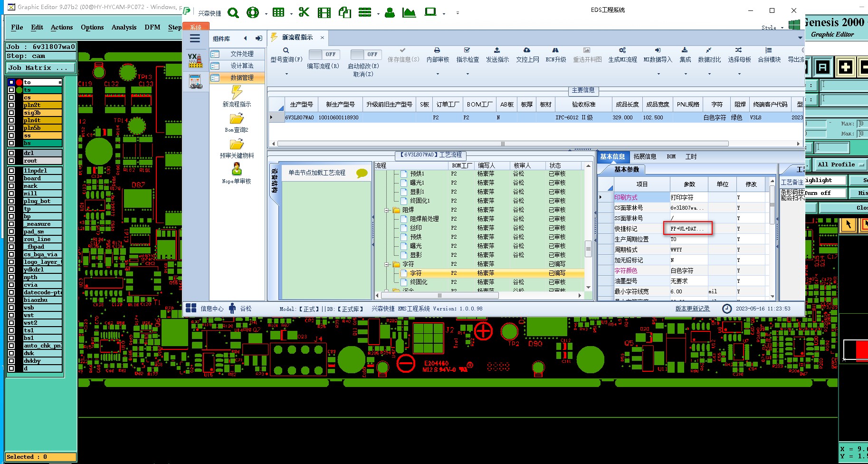868x464 pixels.
Task: Click the 发送指示 upload toolbar button
Action: (x=497, y=55)
